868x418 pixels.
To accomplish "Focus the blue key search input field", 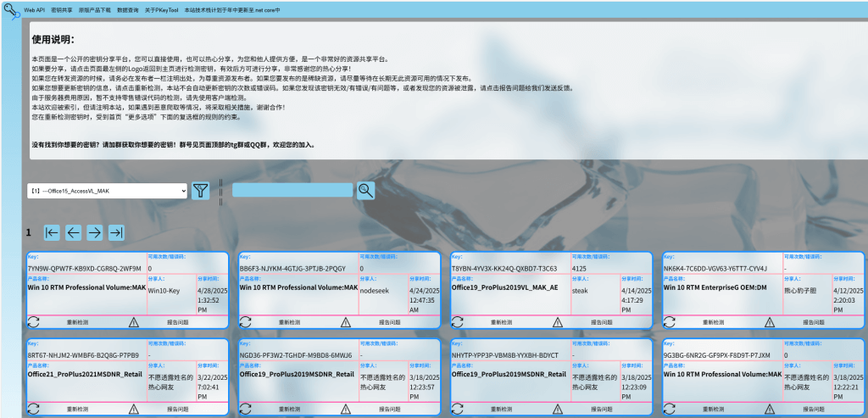I will click(x=292, y=191).
